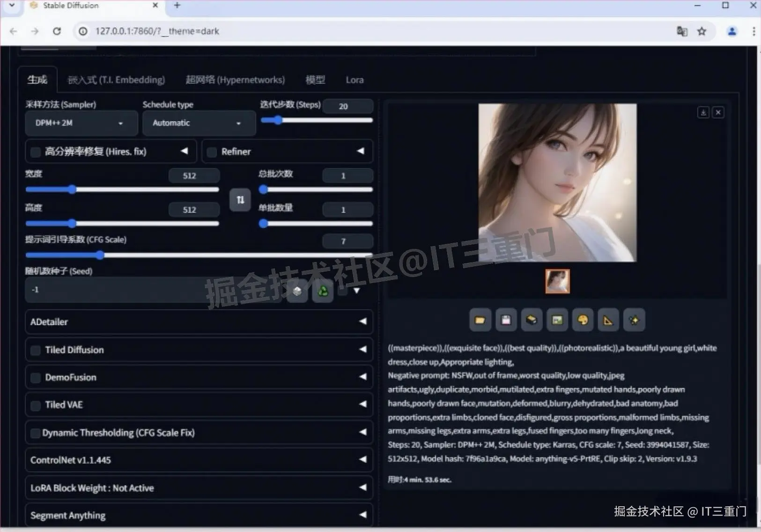The height and width of the screenshot is (532, 761).
Task: Swap width and height values
Action: coord(240,200)
